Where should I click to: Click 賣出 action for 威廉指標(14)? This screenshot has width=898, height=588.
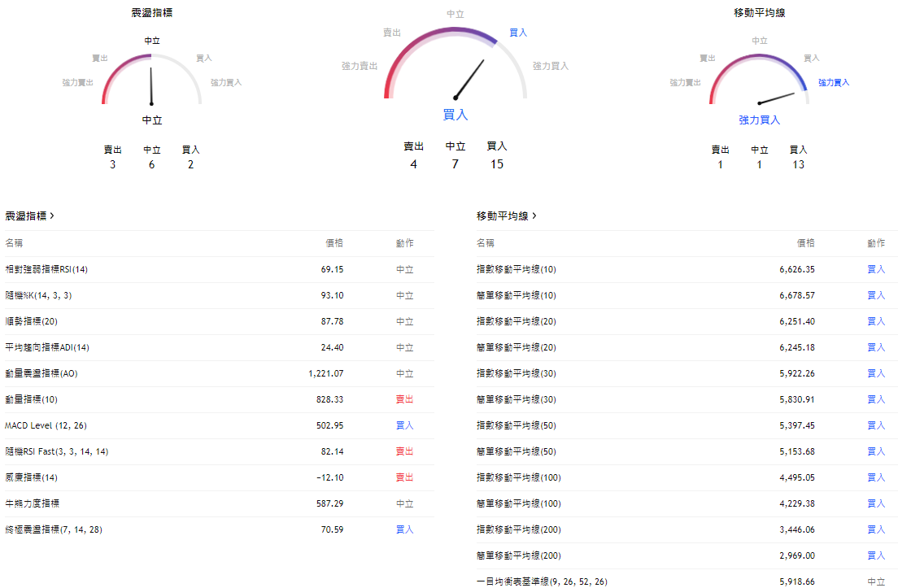click(404, 477)
